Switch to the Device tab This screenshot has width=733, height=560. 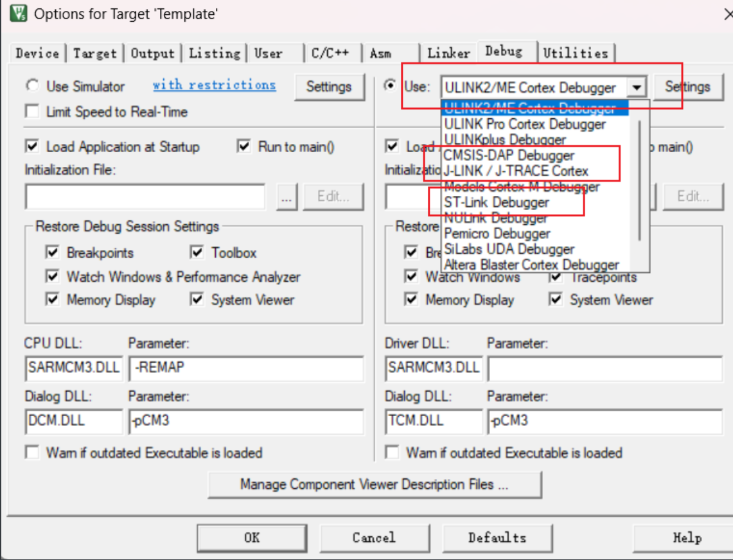(37, 53)
